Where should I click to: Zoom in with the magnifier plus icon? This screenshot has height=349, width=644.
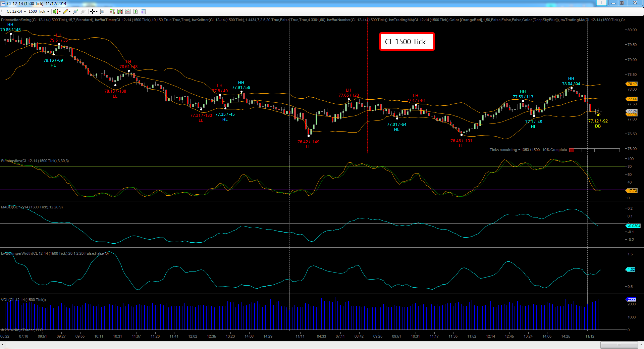(75, 11)
